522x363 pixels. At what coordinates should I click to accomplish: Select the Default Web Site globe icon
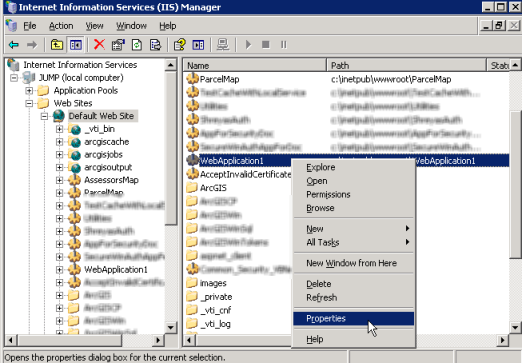pyautogui.click(x=59, y=116)
